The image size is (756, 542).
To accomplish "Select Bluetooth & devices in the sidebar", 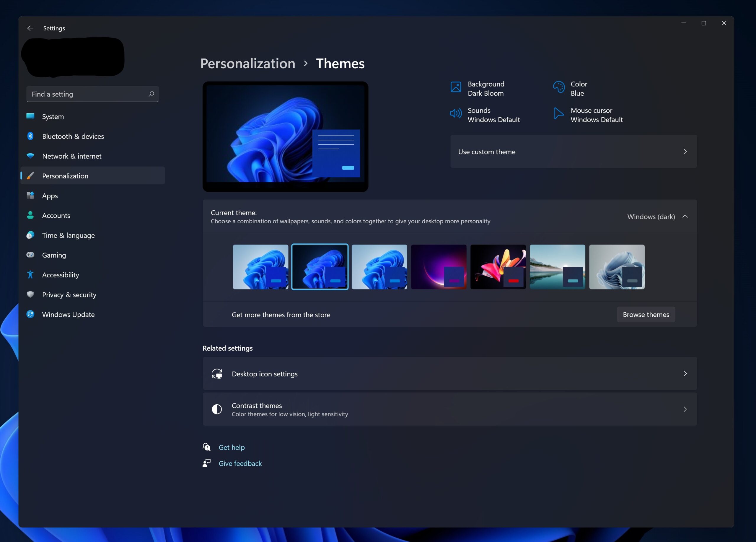I will pyautogui.click(x=73, y=136).
